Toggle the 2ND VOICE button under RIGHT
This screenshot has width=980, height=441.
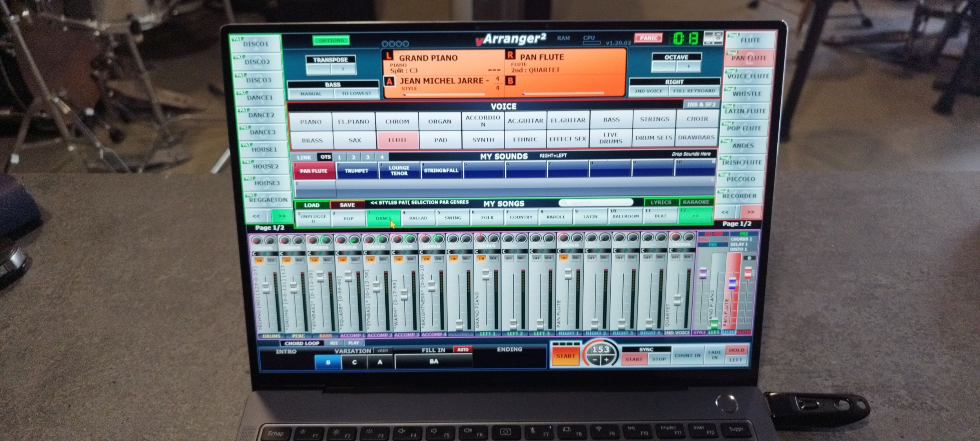pyautogui.click(x=648, y=91)
